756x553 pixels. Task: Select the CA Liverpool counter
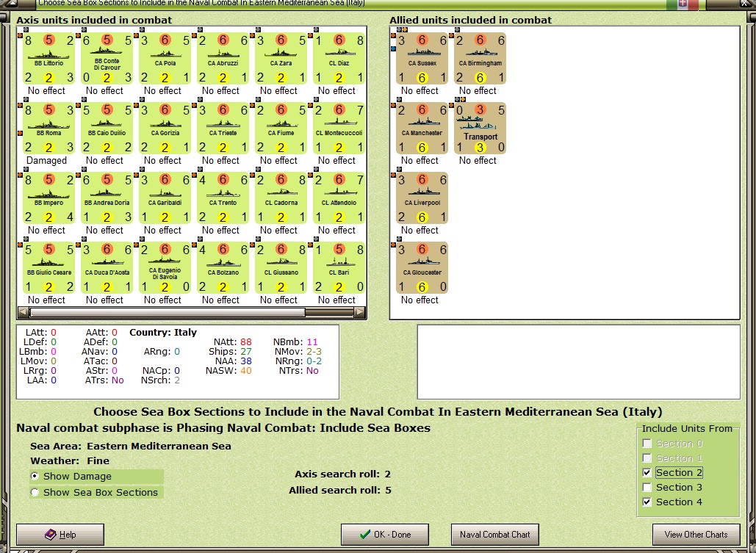(x=422, y=198)
